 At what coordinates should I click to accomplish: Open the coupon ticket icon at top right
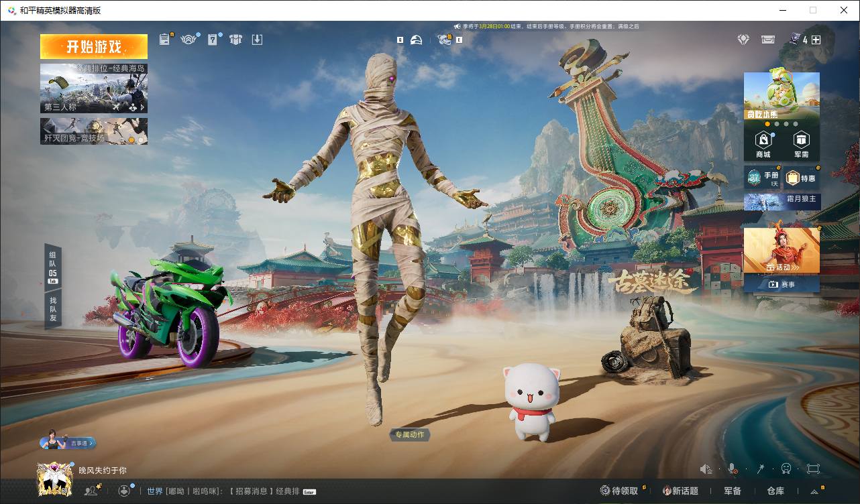tap(768, 40)
